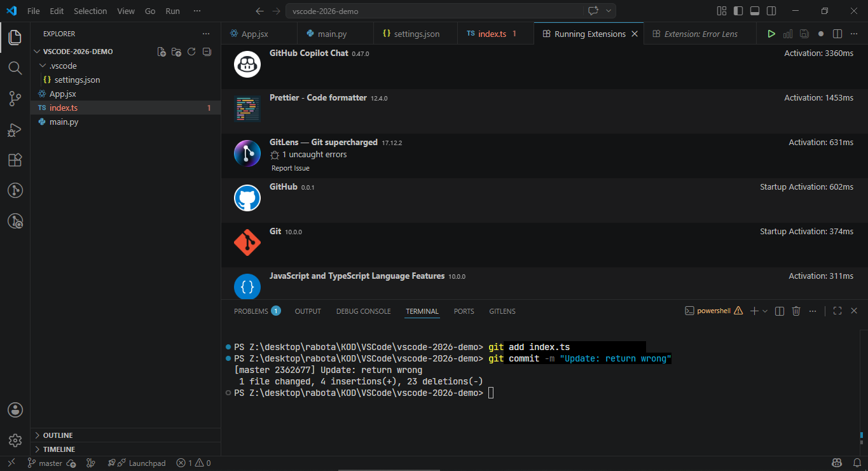The width and height of the screenshot is (868, 471).
Task: Expand the TIMELINE section
Action: 125,449
